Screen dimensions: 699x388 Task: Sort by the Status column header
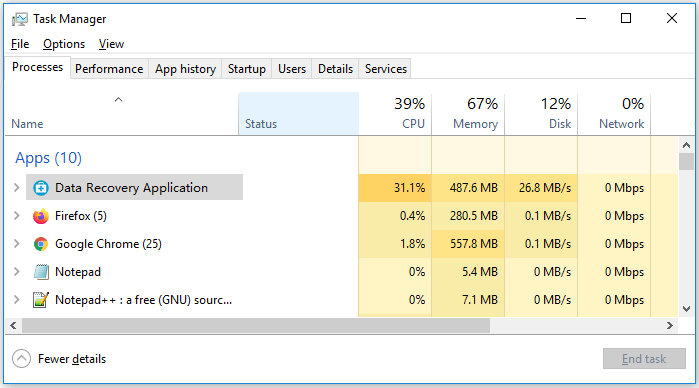coord(299,114)
